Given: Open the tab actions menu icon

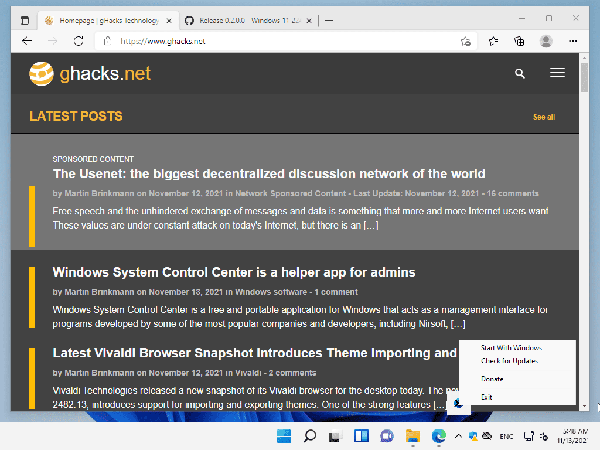Looking at the screenshot, I should tap(25, 20).
